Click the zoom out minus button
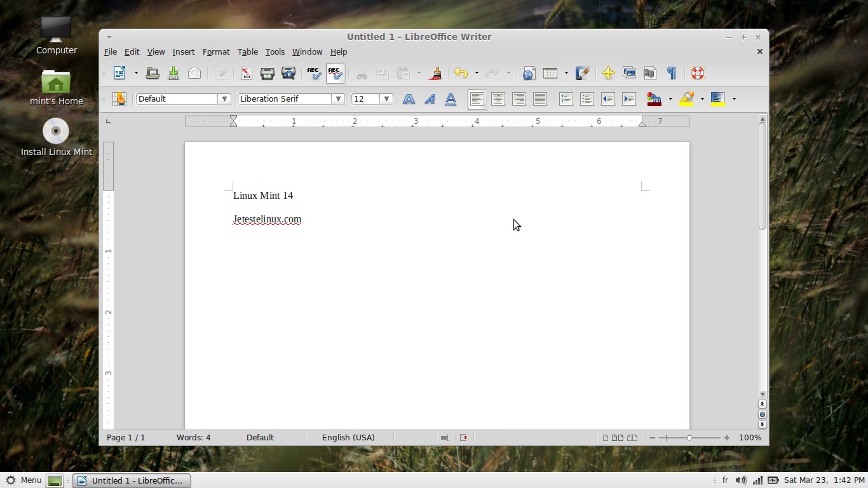 [653, 437]
